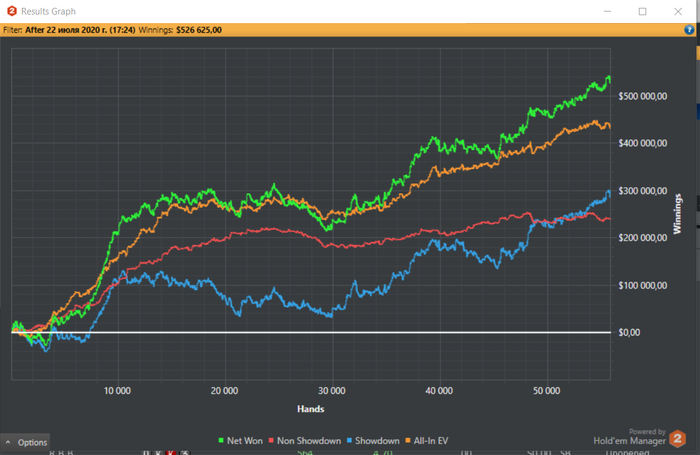Click the 50 000 hands axis label
The height and width of the screenshot is (455, 700).
tap(546, 391)
